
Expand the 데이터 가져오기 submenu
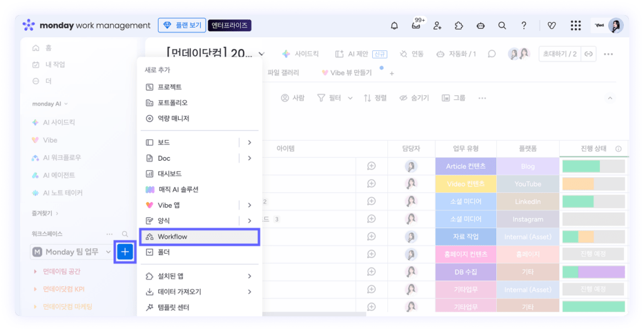coord(250,292)
